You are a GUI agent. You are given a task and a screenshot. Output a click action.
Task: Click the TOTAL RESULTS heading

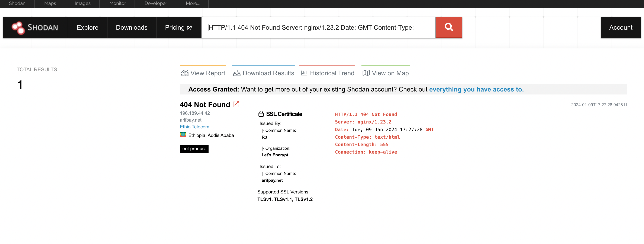coord(37,69)
